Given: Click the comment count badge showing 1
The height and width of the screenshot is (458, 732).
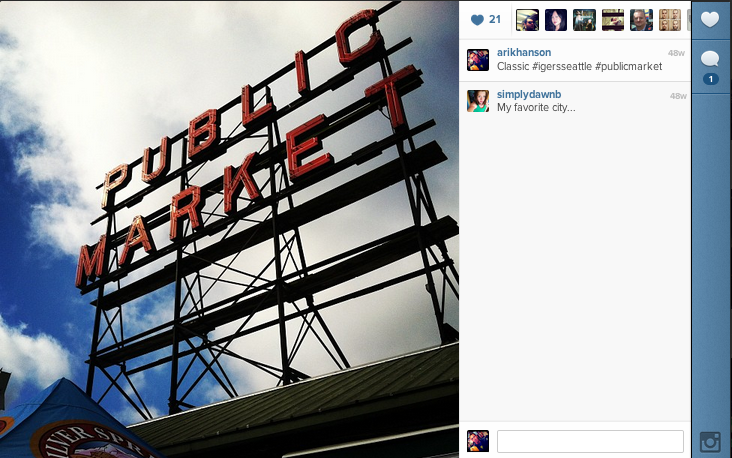Looking at the screenshot, I should tap(711, 79).
